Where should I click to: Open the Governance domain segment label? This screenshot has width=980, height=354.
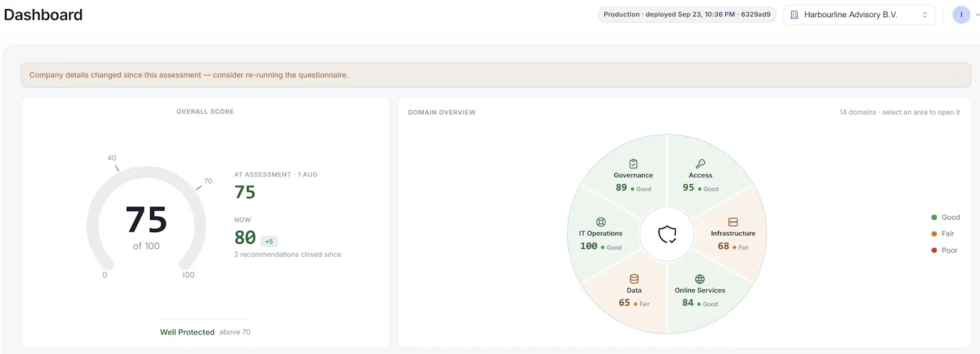pos(633,175)
